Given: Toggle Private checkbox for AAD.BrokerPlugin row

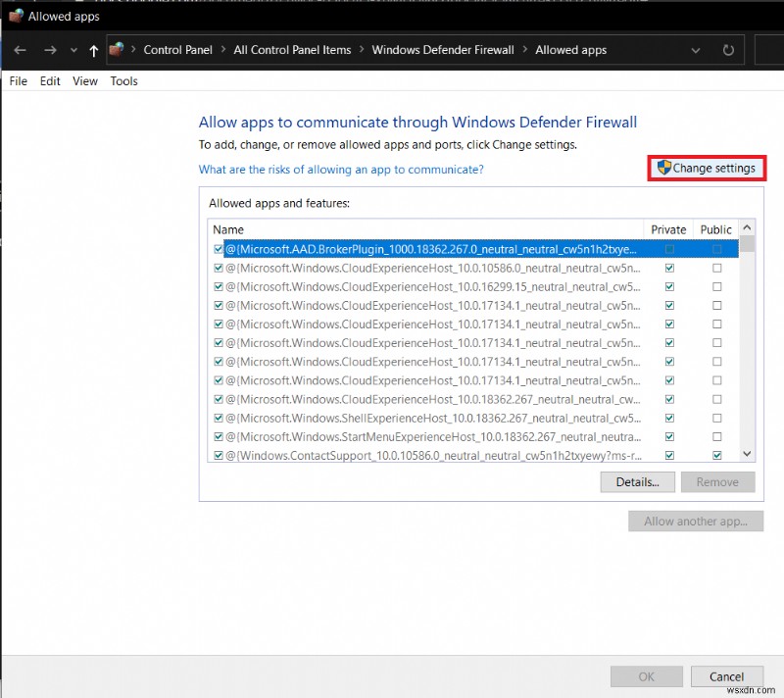Looking at the screenshot, I should point(669,249).
